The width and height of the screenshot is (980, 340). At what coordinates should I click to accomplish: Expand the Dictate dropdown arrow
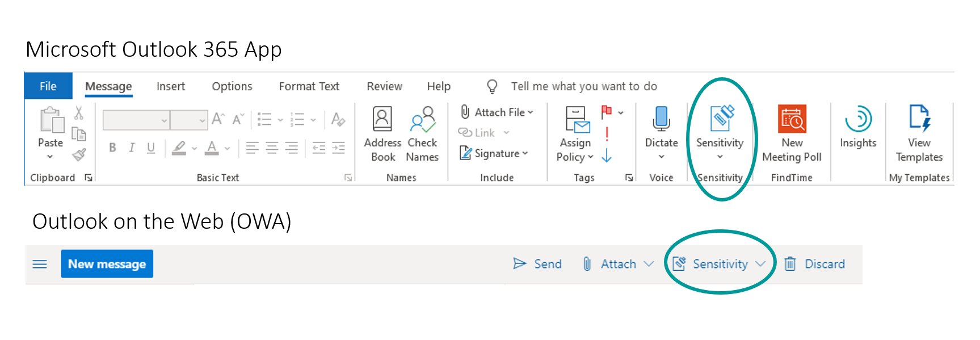[661, 157]
